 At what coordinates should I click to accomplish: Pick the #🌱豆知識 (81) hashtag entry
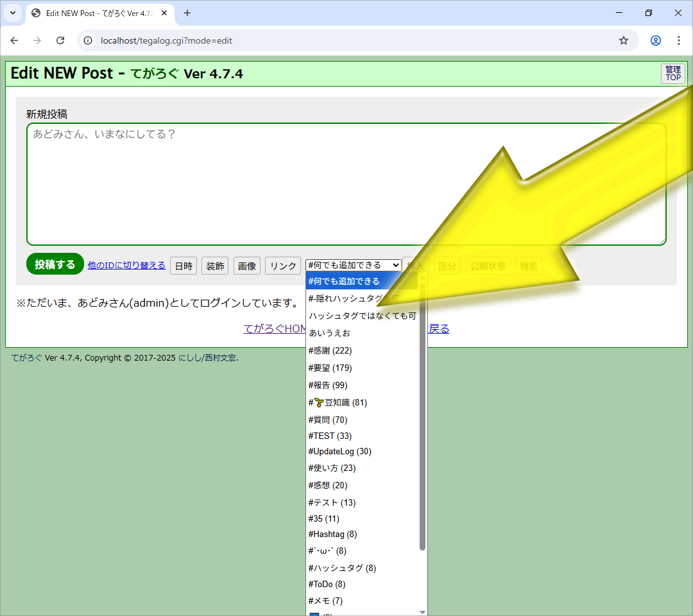coord(338,402)
